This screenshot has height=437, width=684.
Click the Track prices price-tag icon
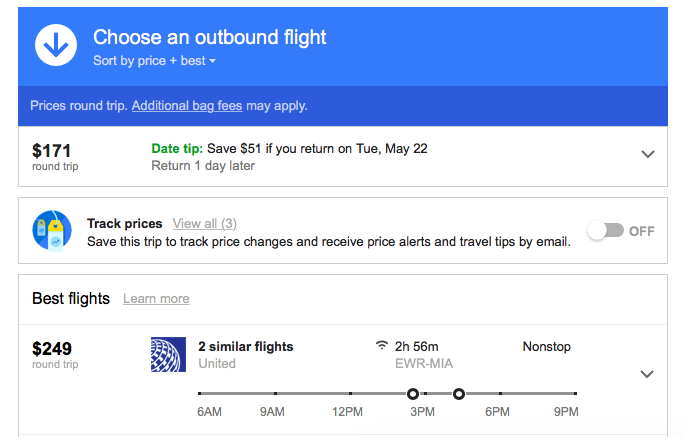tap(52, 230)
